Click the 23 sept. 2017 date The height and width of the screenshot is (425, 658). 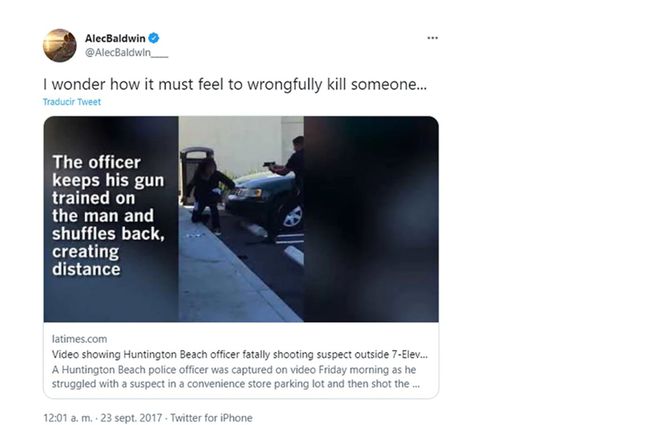click(x=131, y=417)
